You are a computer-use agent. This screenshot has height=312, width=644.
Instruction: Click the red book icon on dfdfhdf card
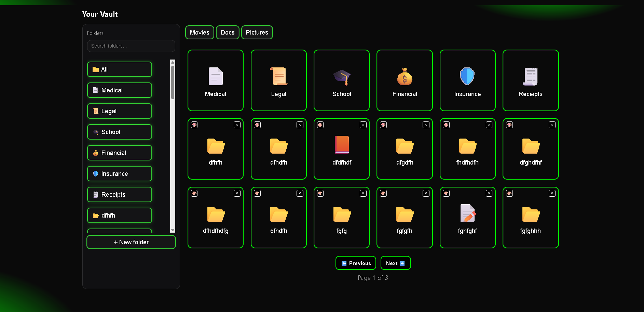point(341,145)
